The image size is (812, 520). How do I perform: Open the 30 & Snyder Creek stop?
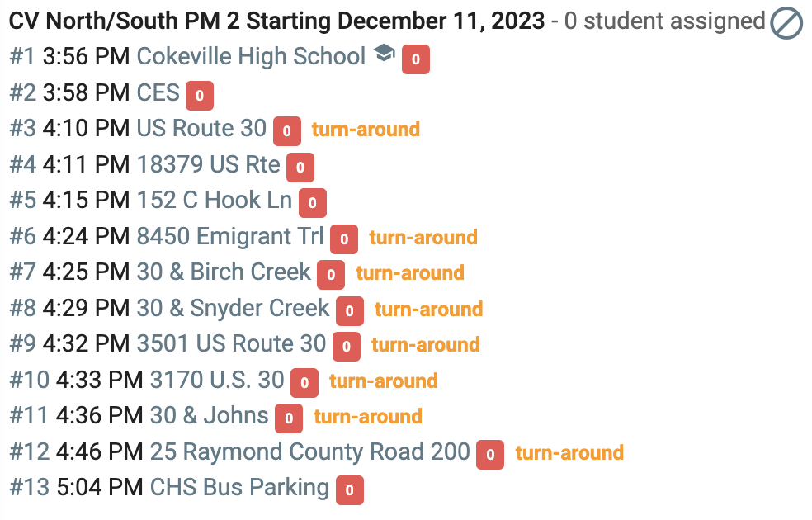click(x=233, y=308)
